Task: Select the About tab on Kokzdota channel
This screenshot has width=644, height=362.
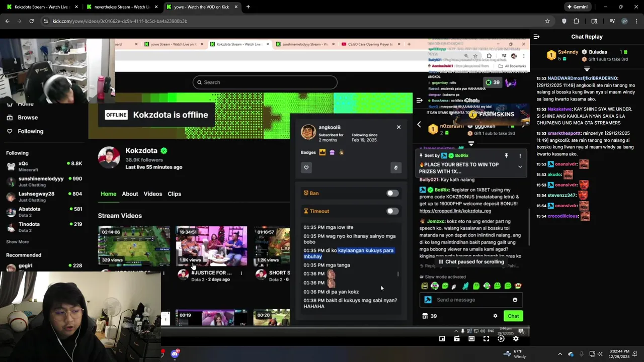Action: (130, 194)
